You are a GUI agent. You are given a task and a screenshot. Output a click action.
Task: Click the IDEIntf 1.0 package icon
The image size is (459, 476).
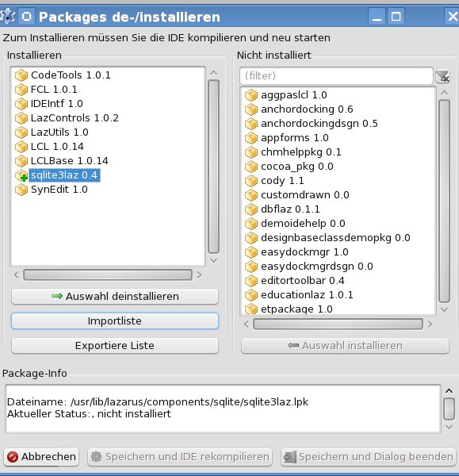(21, 104)
